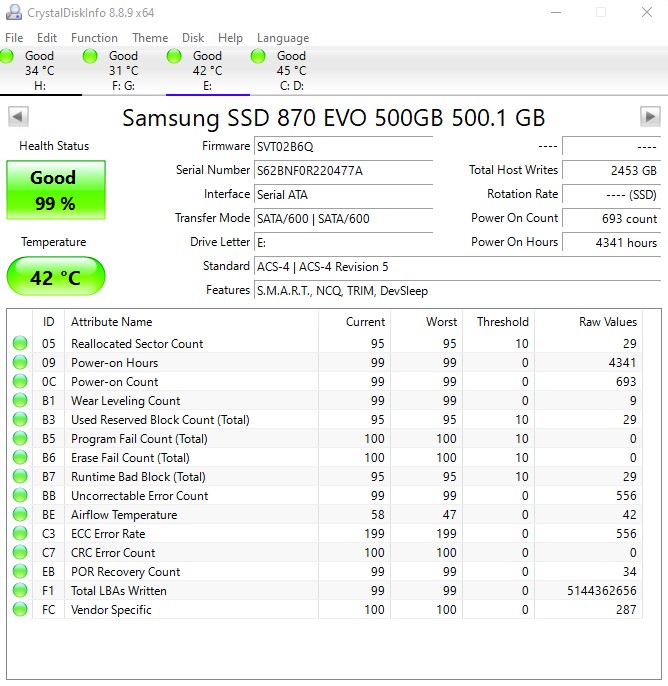The width and height of the screenshot is (668, 686).
Task: Select the CRC Error Count attribute name
Action: pyautogui.click(x=113, y=553)
